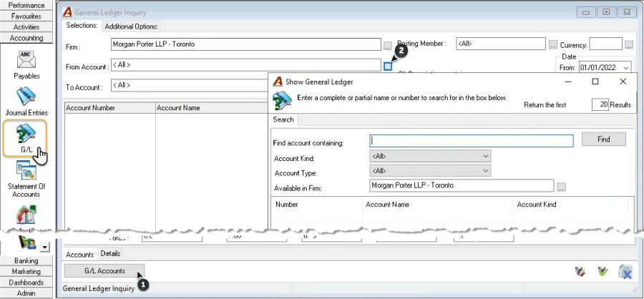Click the To Account field

[x=189, y=85]
